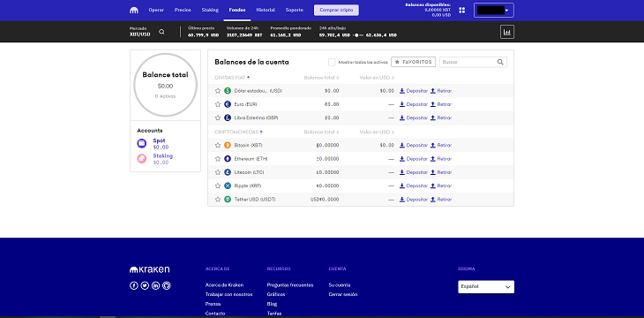Click the Buscar search input field
644x318 pixels.
pos(473,62)
